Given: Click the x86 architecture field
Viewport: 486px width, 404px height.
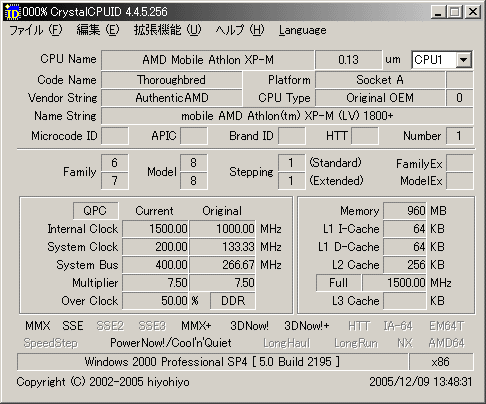Looking at the screenshot, I should 441,362.
